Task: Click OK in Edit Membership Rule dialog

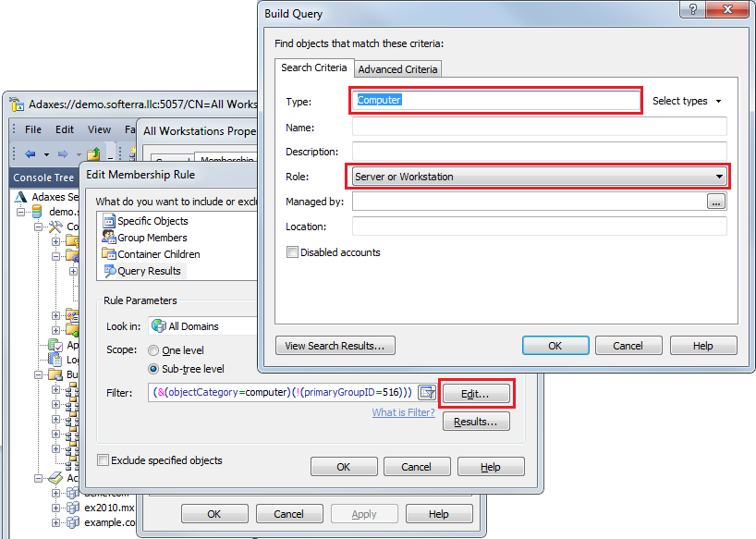Action: [344, 467]
